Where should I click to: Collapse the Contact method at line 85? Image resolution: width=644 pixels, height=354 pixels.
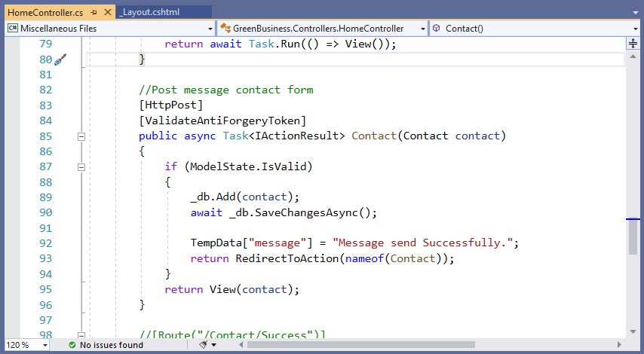[81, 136]
